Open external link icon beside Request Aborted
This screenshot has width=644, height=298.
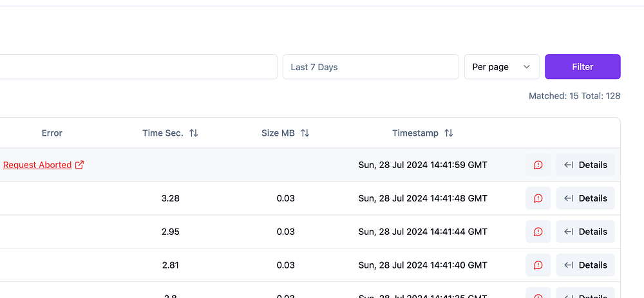tap(80, 165)
